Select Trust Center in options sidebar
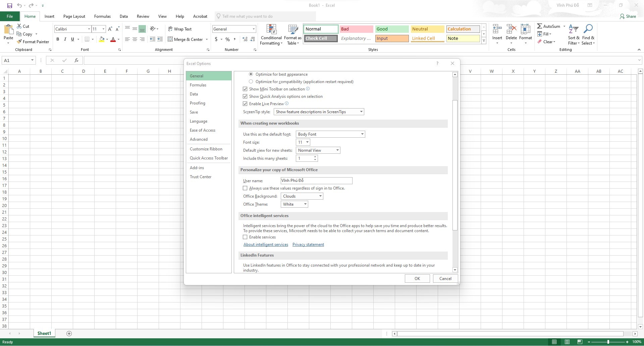Screen dimensions: 644x346 pyautogui.click(x=209, y=177)
